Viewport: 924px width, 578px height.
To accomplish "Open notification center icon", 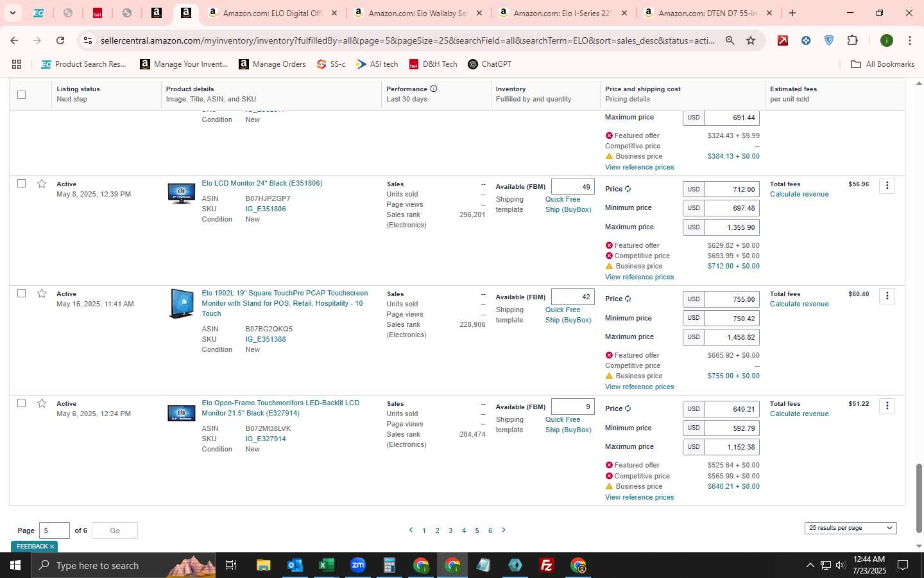I will 903,565.
